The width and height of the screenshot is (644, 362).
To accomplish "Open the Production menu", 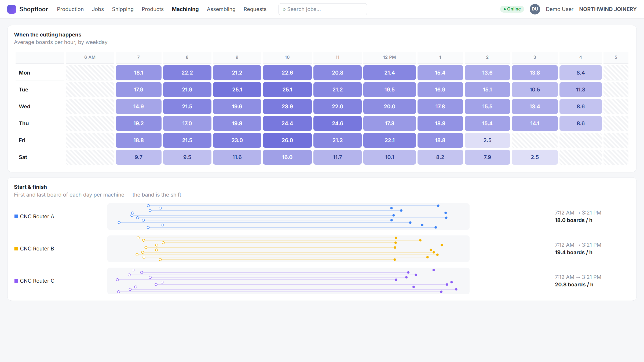I will click(x=70, y=9).
